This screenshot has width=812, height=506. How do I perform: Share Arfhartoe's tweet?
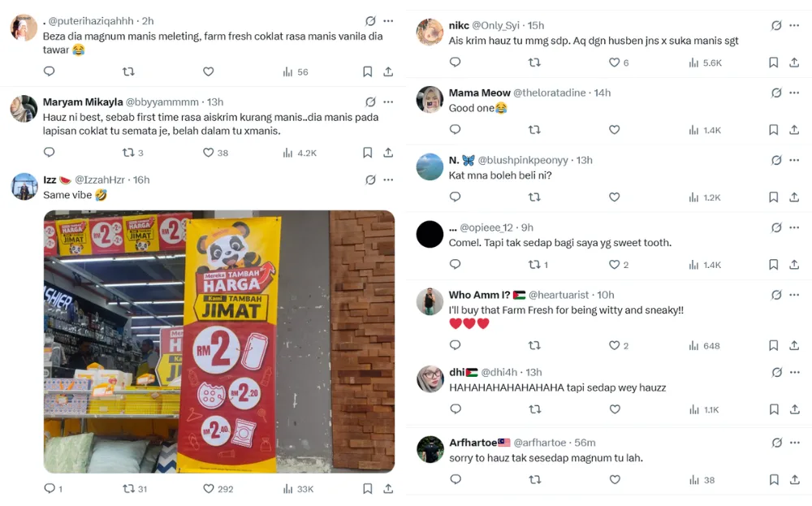(x=794, y=480)
